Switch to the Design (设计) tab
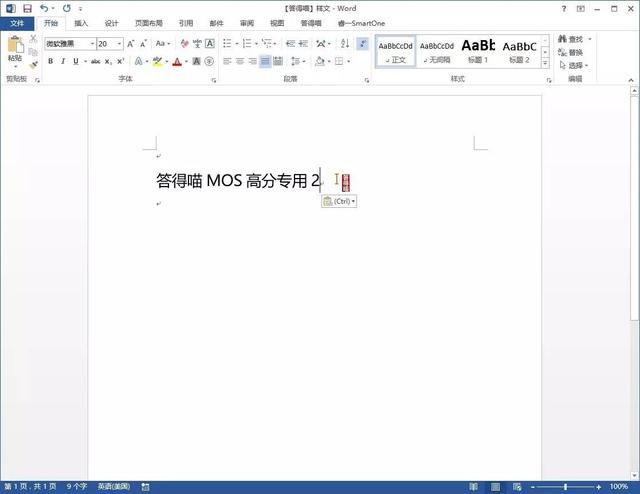 click(x=111, y=23)
